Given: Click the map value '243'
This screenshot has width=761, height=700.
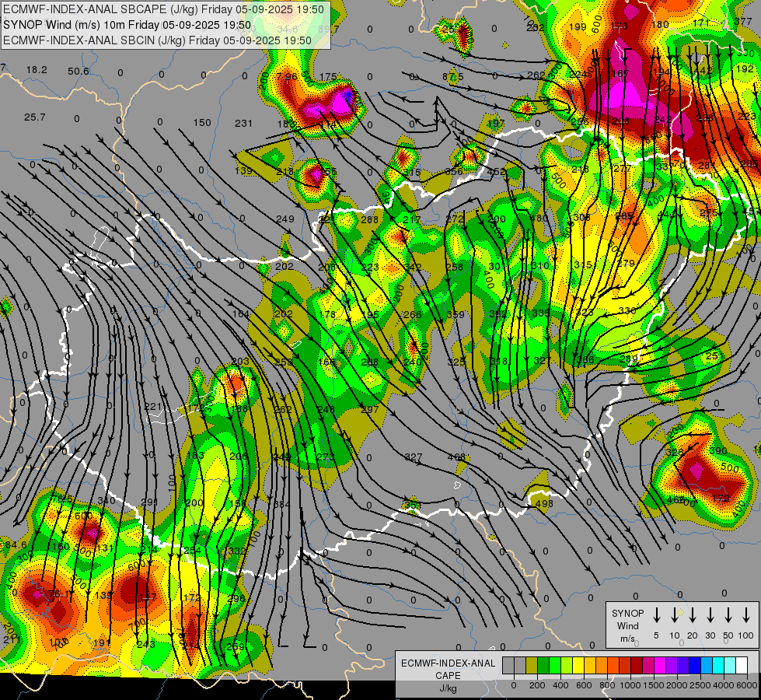Looking at the screenshot, I should (146, 644).
